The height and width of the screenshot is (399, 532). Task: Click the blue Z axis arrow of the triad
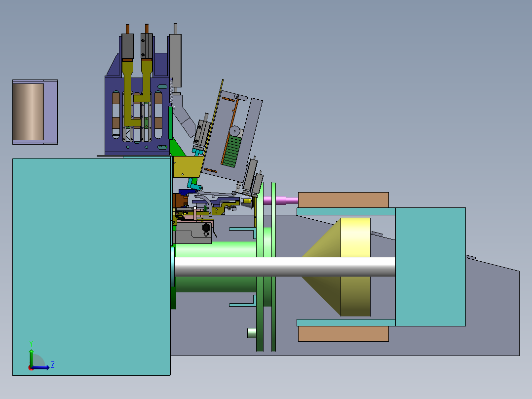pyautogui.click(x=40, y=367)
